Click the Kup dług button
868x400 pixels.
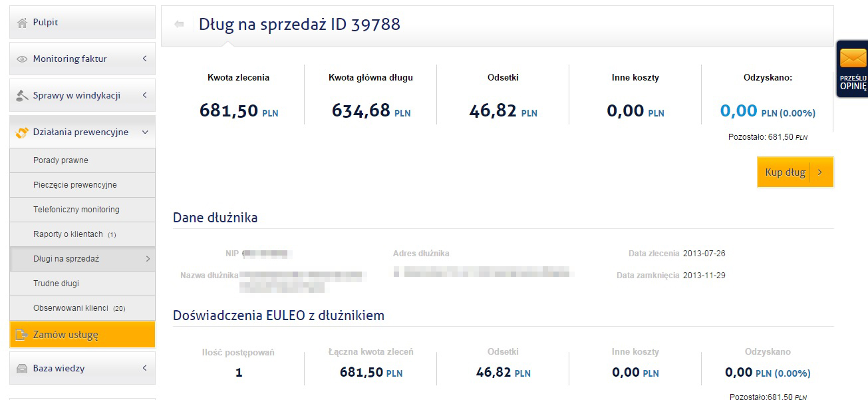tap(795, 172)
